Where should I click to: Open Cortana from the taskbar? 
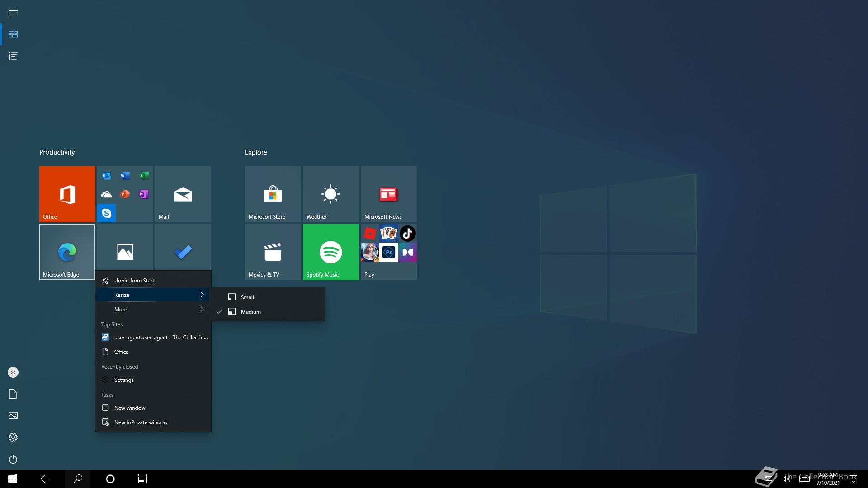(x=110, y=479)
